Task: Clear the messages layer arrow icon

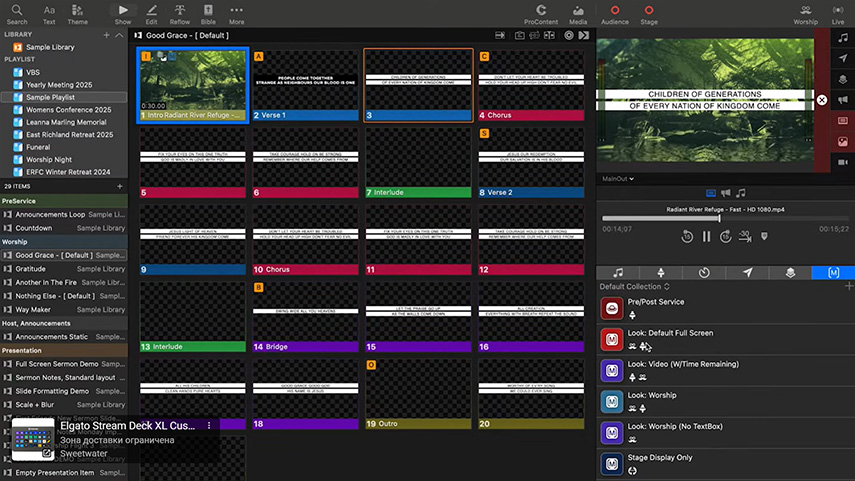Action: (x=843, y=58)
